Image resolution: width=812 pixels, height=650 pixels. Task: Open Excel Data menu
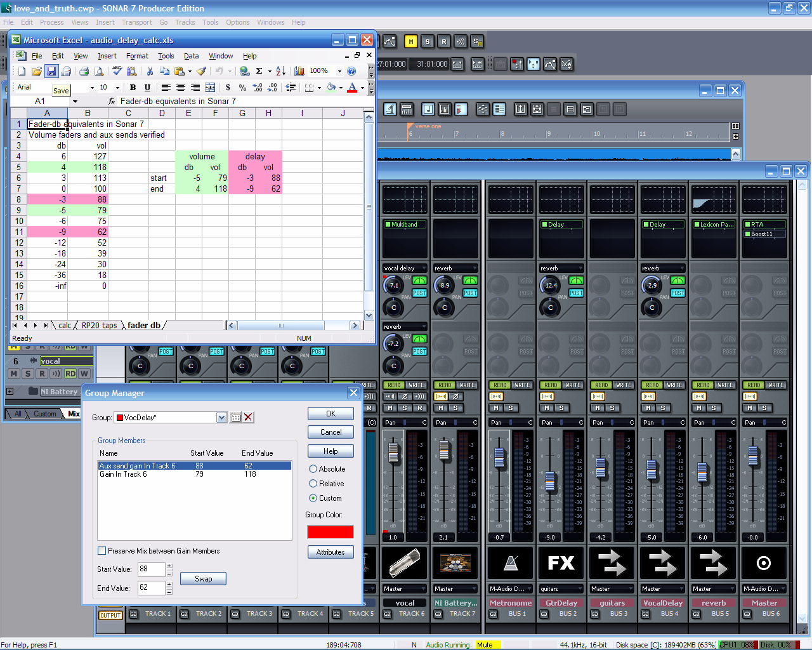(192, 56)
